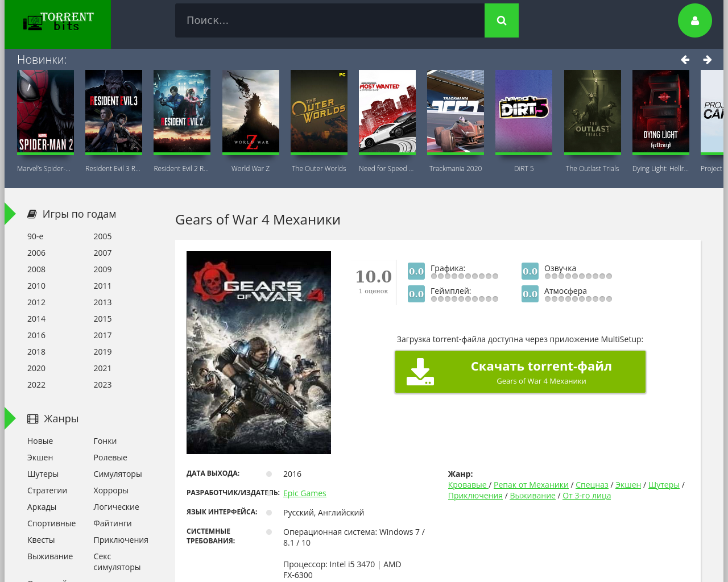Screen dimensions: 728x582
Task: Open Need for Speed Most Wanted thumbnail
Action: pos(387,112)
